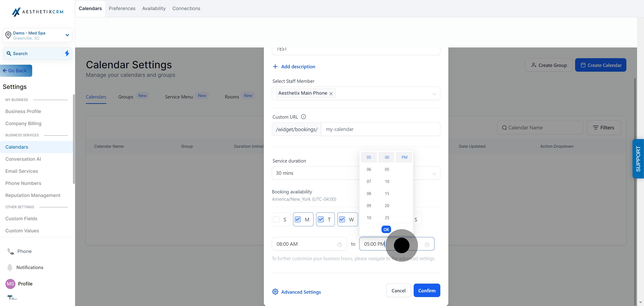Expand the Demo - Med Spa location dropdown
This screenshot has width=644, height=306.
[67, 35]
